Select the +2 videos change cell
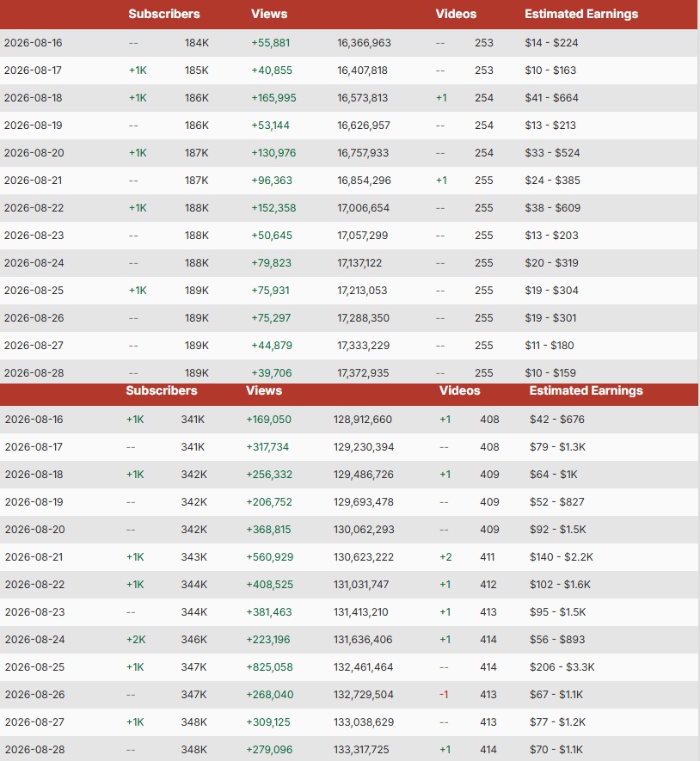The height and width of the screenshot is (761, 700). pyautogui.click(x=445, y=557)
